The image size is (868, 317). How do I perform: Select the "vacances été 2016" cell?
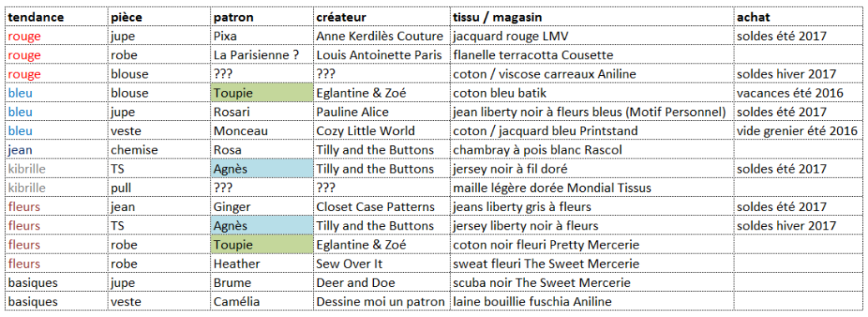[x=798, y=93]
